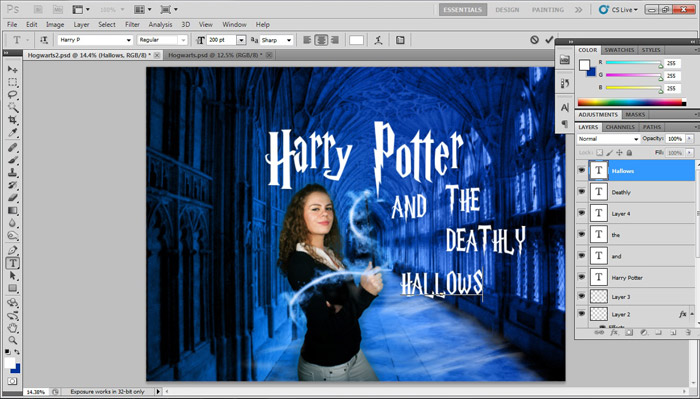Image resolution: width=700 pixels, height=399 pixels.
Task: Hide the Layer 4 text layer
Action: [581, 213]
